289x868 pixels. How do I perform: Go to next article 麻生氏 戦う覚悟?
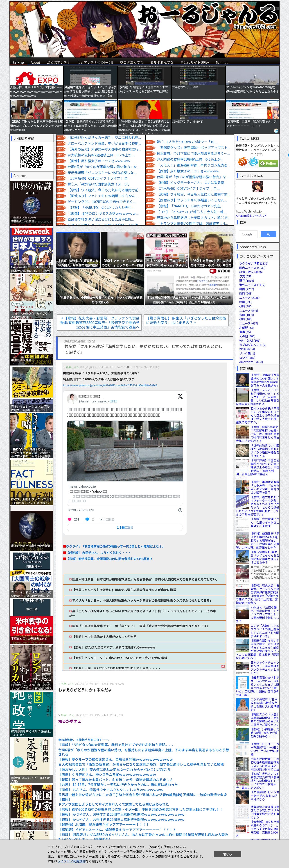[186, 320]
